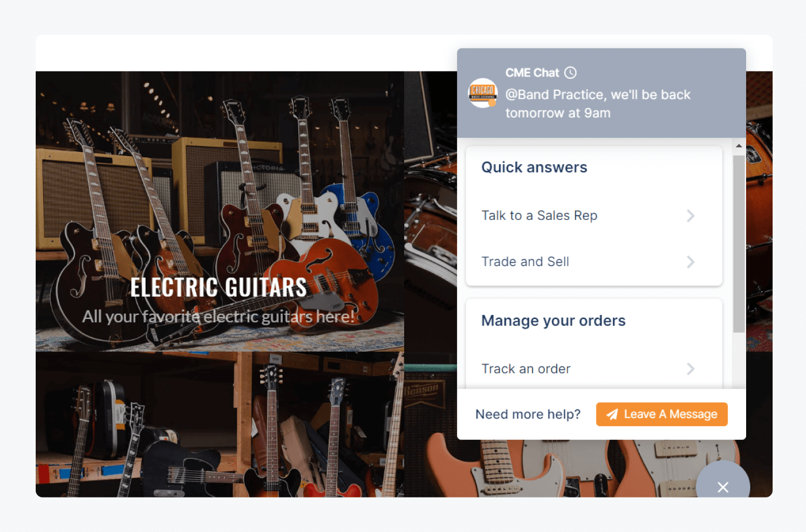Click the clock icon beside CME Chat
This screenshot has width=806, height=532.
[570, 73]
